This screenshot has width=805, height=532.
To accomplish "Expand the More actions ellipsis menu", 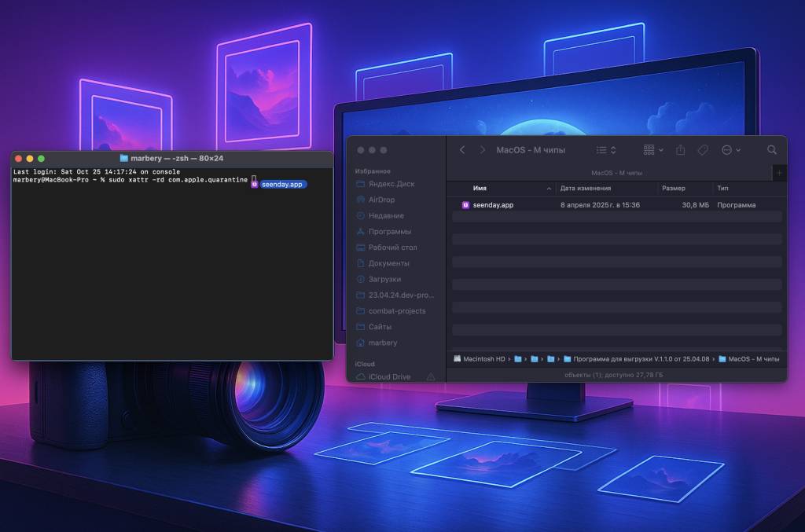I will click(730, 150).
